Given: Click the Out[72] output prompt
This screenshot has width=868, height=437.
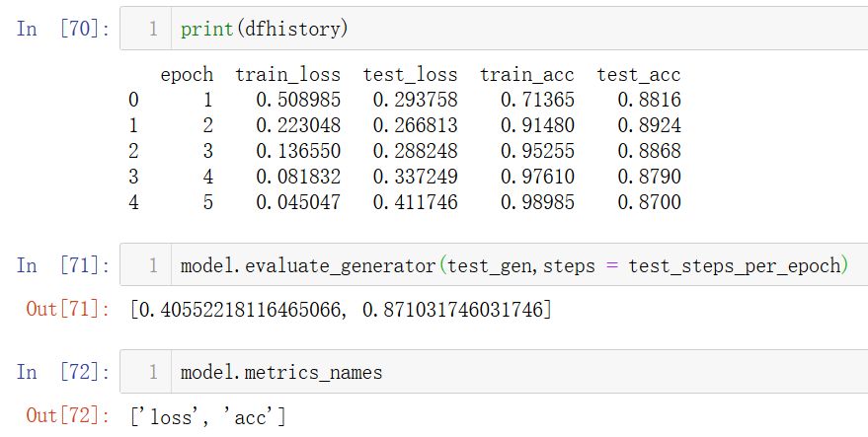Looking at the screenshot, I should (68, 415).
